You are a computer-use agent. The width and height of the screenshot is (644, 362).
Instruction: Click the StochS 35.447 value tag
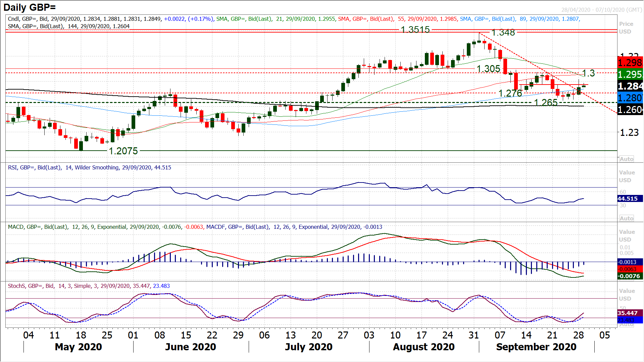(628, 313)
